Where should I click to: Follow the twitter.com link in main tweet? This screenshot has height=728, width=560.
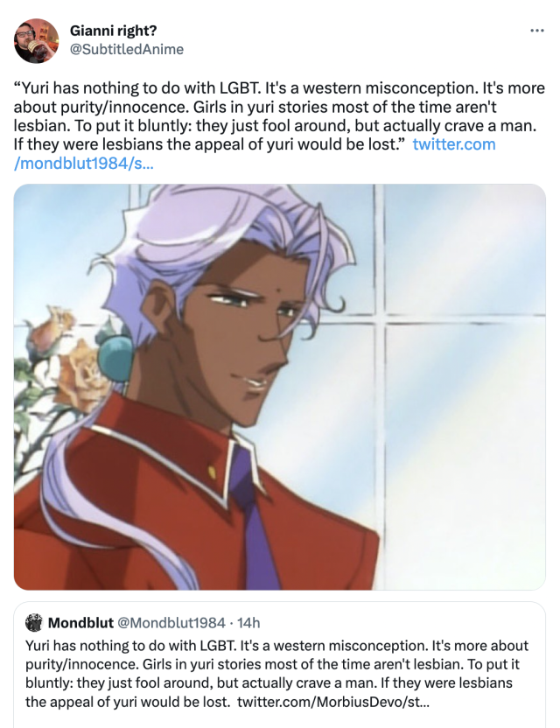[453, 144]
